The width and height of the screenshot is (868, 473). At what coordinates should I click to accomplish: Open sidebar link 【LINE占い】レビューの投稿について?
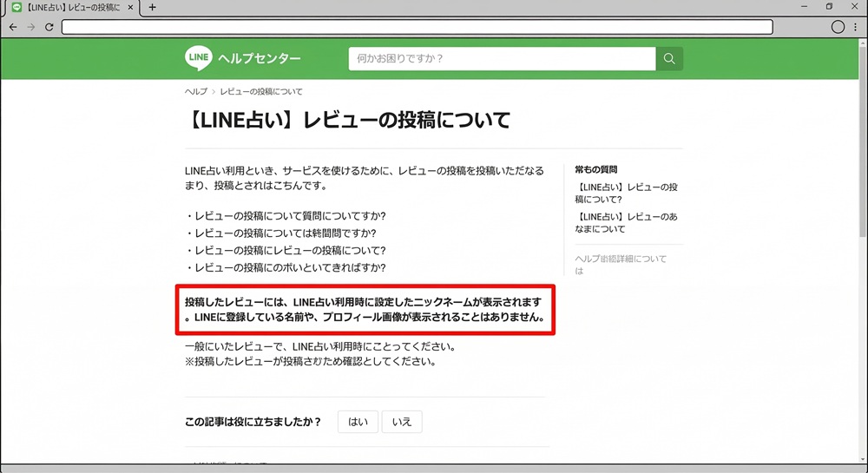(626, 193)
